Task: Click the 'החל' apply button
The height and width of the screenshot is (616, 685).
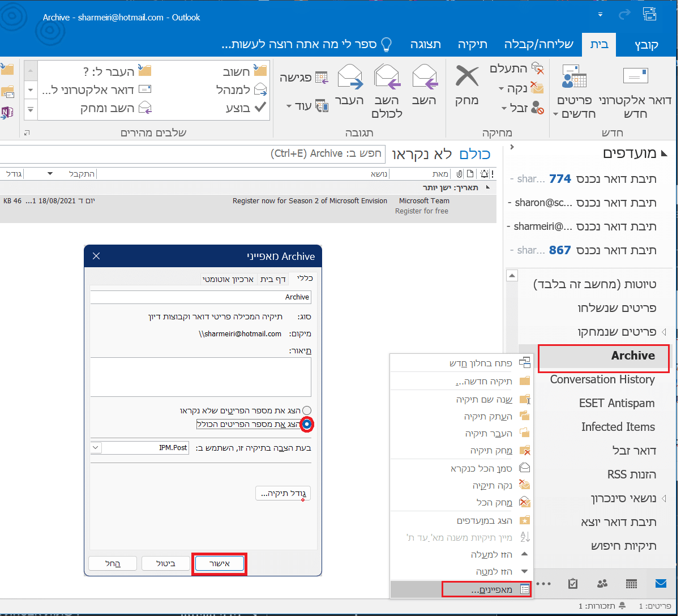Action: coord(113,563)
